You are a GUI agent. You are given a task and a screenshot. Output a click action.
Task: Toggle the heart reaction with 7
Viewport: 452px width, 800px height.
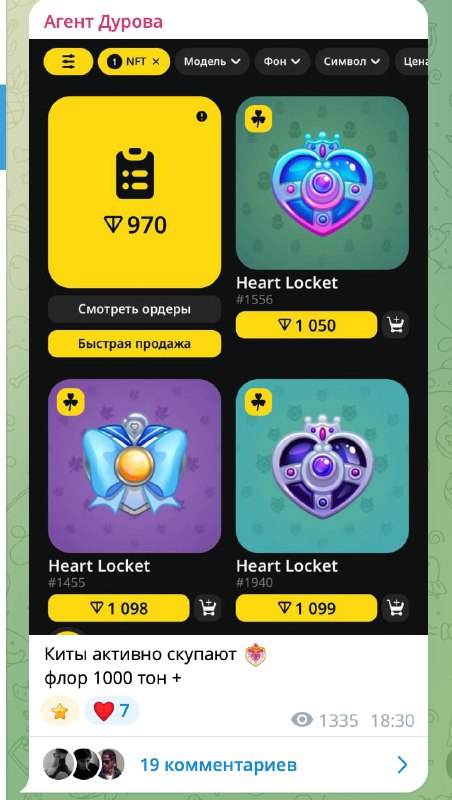pos(112,710)
